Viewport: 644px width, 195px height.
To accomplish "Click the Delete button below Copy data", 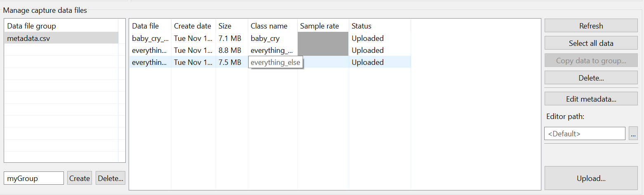I will click(x=591, y=78).
